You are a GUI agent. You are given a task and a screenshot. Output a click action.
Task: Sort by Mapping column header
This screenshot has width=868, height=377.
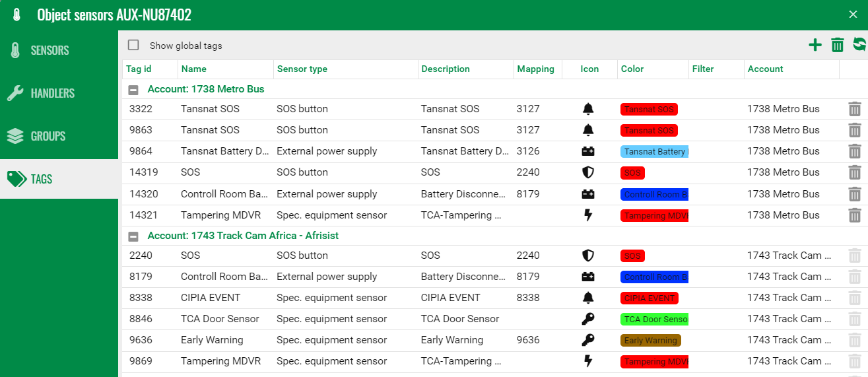[536, 69]
